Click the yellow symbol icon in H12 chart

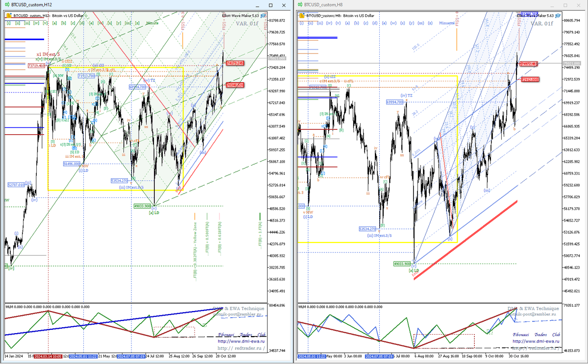(8, 16)
